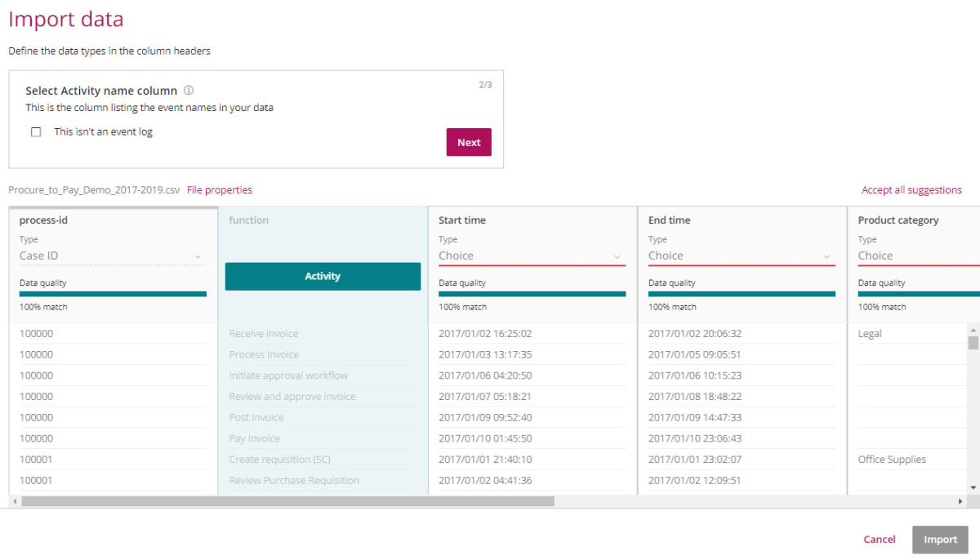Click the Start time data quality bar

click(532, 294)
